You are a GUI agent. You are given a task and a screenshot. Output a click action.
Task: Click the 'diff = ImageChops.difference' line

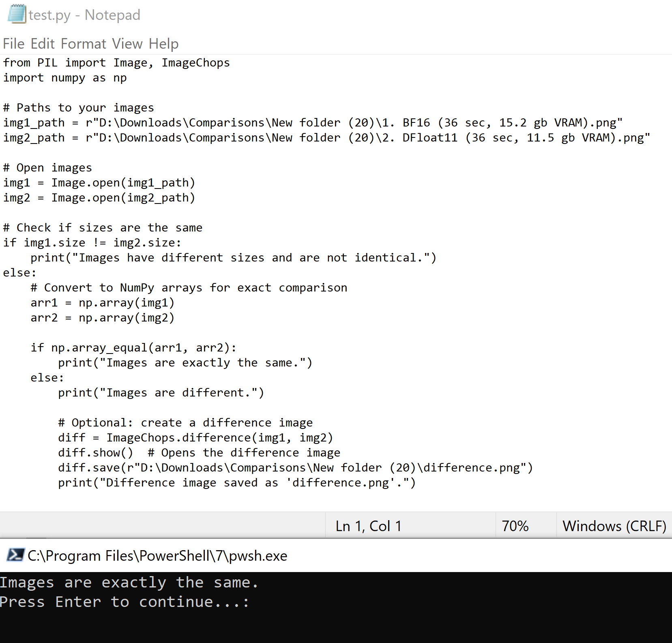pos(195,438)
